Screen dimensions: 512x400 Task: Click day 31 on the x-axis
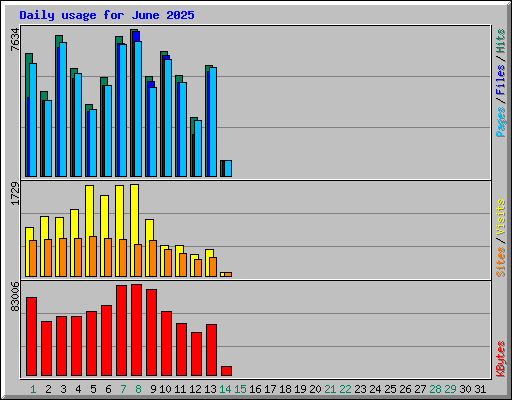pos(480,389)
